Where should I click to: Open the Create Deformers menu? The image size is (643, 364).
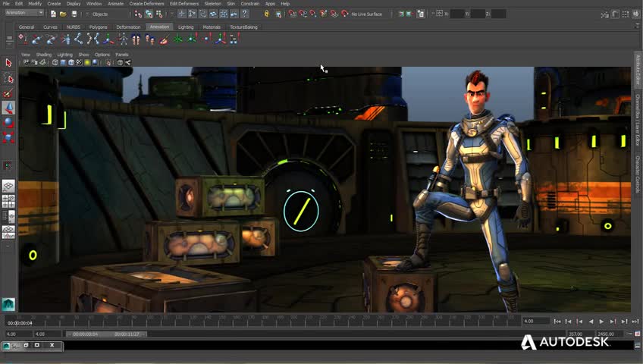coord(146,3)
